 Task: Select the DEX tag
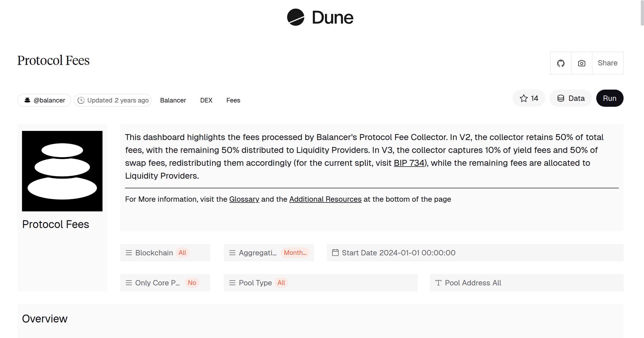pos(206,100)
